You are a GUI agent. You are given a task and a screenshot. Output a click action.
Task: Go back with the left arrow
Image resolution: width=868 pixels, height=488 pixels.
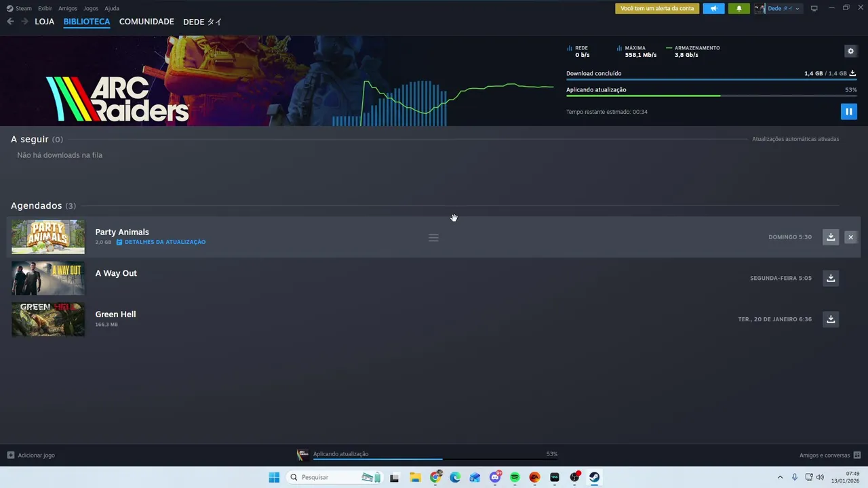(x=10, y=22)
